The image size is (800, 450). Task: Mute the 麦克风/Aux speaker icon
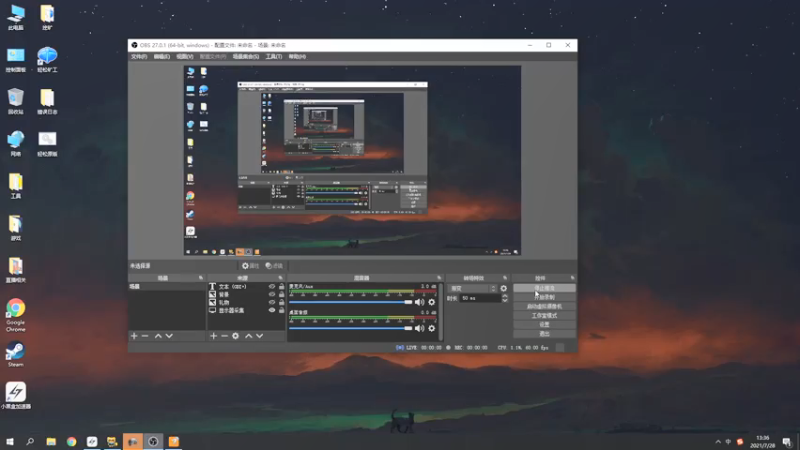tap(419, 302)
